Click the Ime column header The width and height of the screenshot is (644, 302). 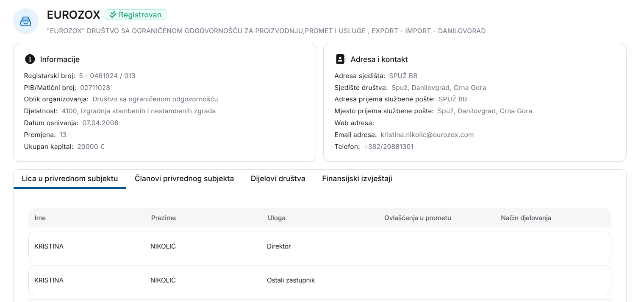40,218
